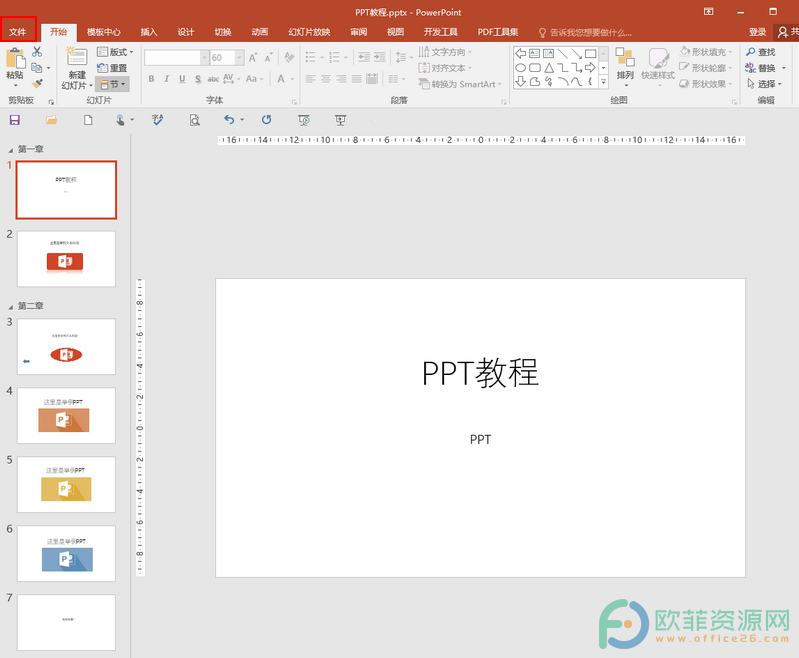Click the Format Painter brush icon
Viewport: 799px width, 658px height.
pos(37,83)
